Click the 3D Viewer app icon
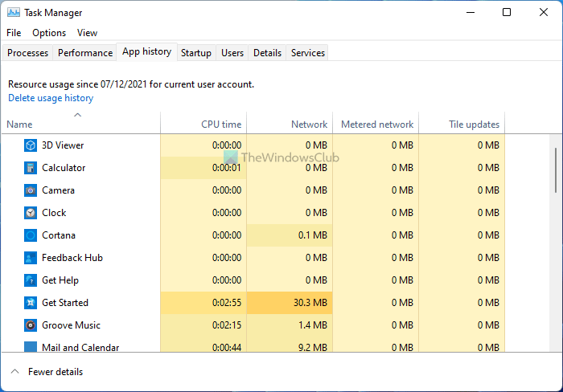The width and height of the screenshot is (563, 392). [x=31, y=145]
